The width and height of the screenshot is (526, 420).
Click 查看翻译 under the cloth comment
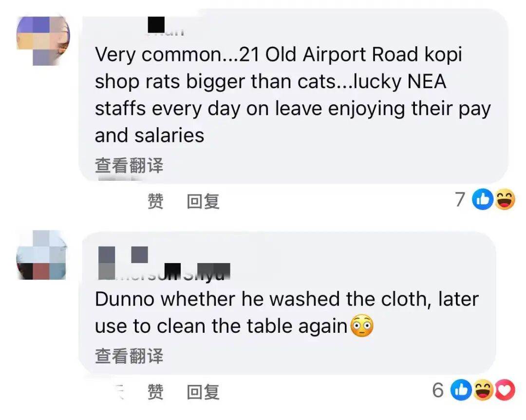click(x=129, y=356)
